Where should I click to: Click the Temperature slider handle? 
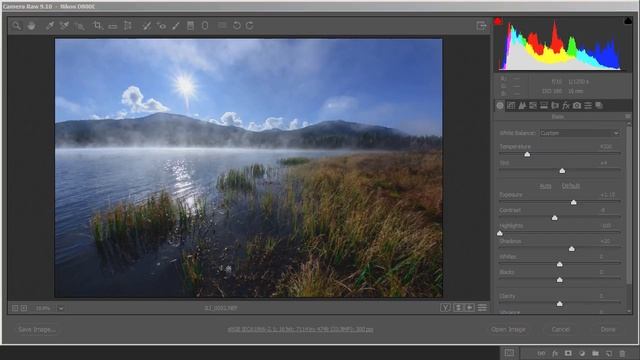pyautogui.click(x=527, y=154)
